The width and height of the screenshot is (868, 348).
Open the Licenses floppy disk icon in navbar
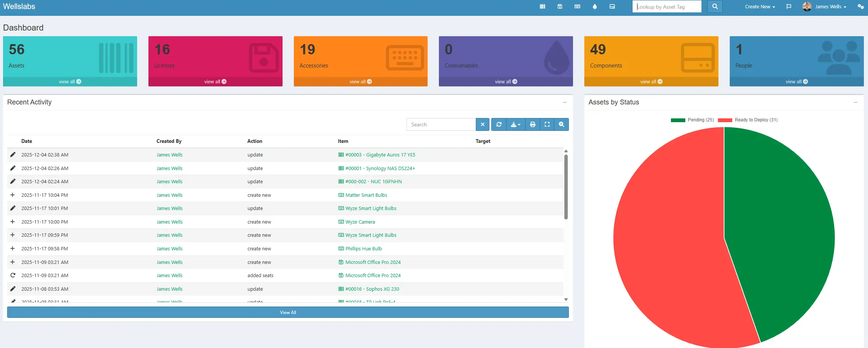point(560,6)
